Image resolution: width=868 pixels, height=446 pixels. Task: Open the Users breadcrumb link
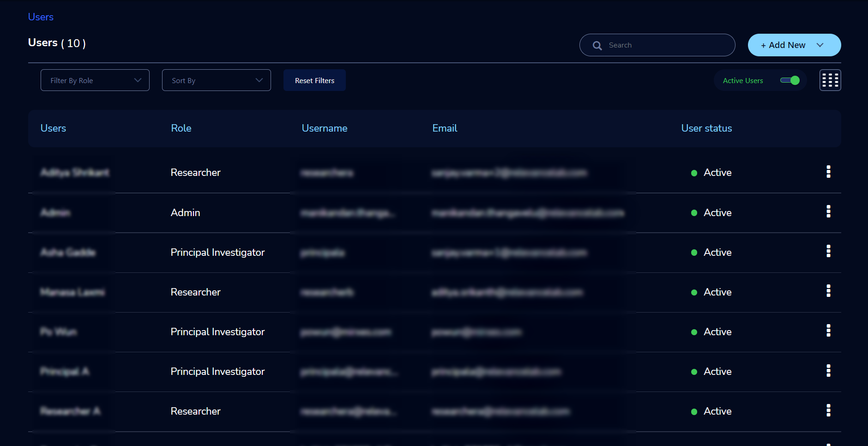[41, 17]
